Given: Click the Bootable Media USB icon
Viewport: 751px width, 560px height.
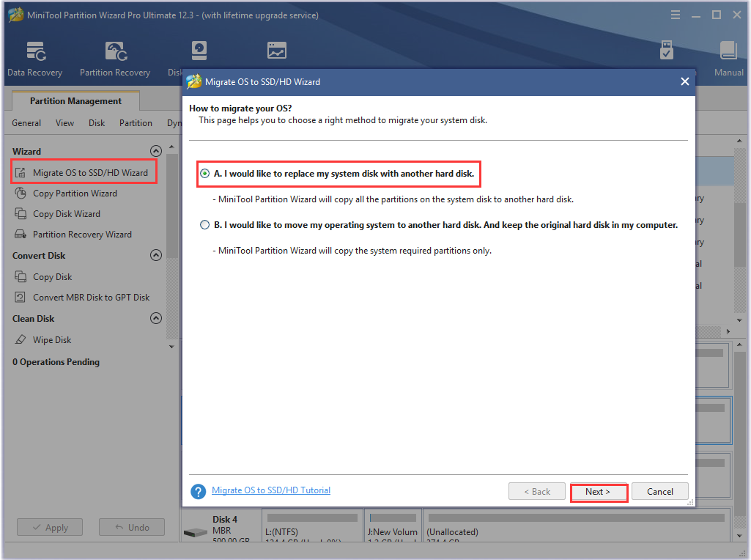Looking at the screenshot, I should click(x=666, y=51).
